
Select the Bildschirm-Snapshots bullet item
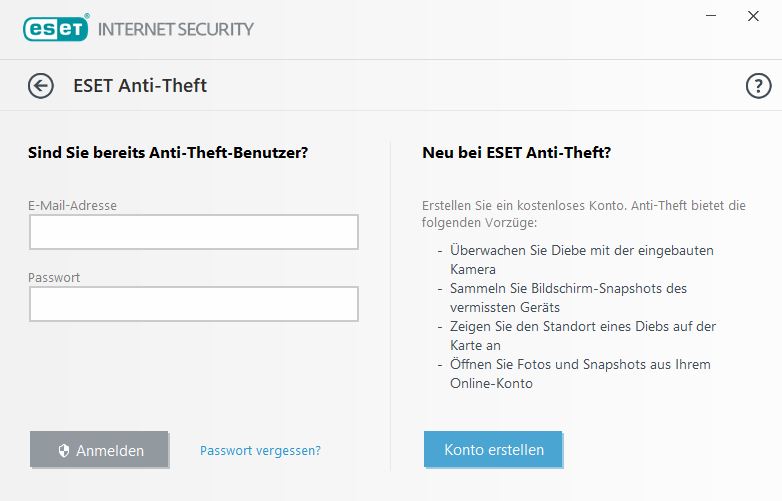[x=568, y=297]
